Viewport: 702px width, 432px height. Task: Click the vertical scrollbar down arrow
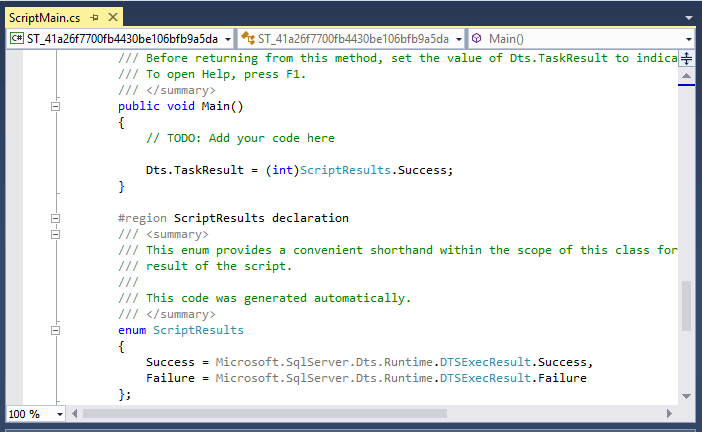(x=686, y=396)
